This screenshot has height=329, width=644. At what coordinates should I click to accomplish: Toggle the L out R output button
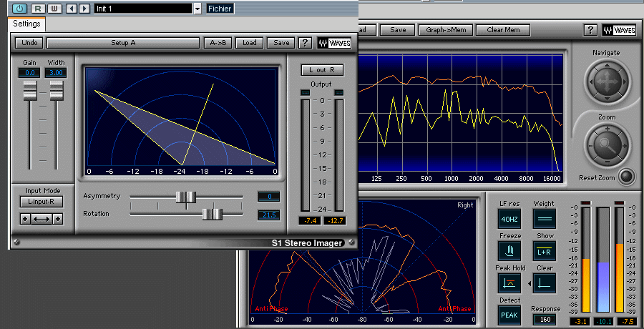click(322, 70)
